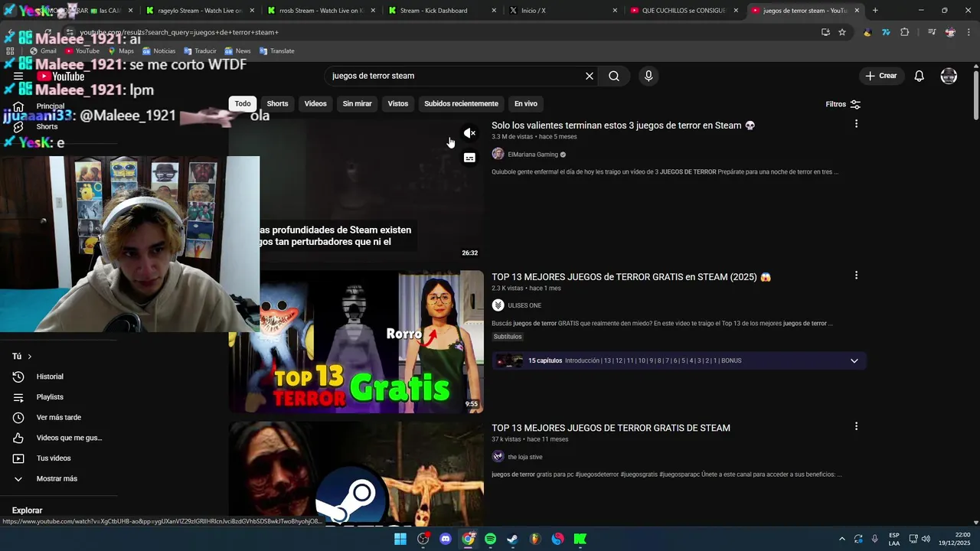Open video Solo los valientes terminan estos 3 juegos

pyautogui.click(x=623, y=126)
